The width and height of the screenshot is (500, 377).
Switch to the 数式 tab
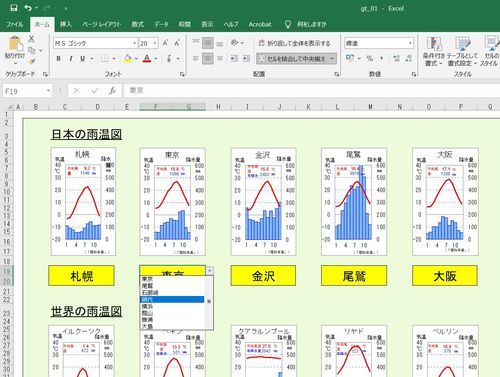[x=137, y=24]
